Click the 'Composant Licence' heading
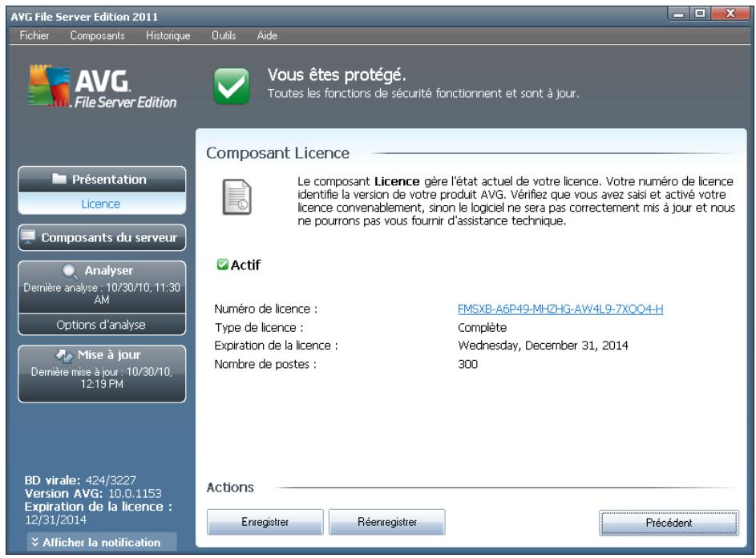 pos(277,153)
